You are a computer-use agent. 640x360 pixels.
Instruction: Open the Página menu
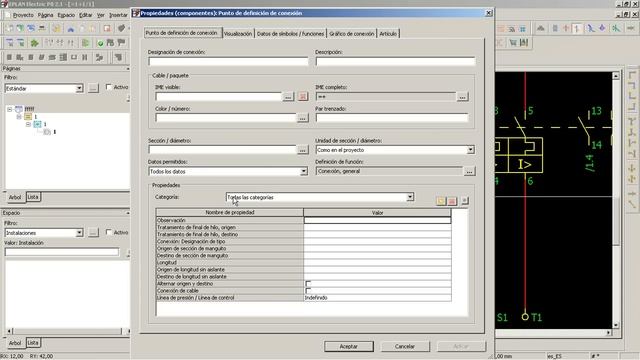coord(45,15)
